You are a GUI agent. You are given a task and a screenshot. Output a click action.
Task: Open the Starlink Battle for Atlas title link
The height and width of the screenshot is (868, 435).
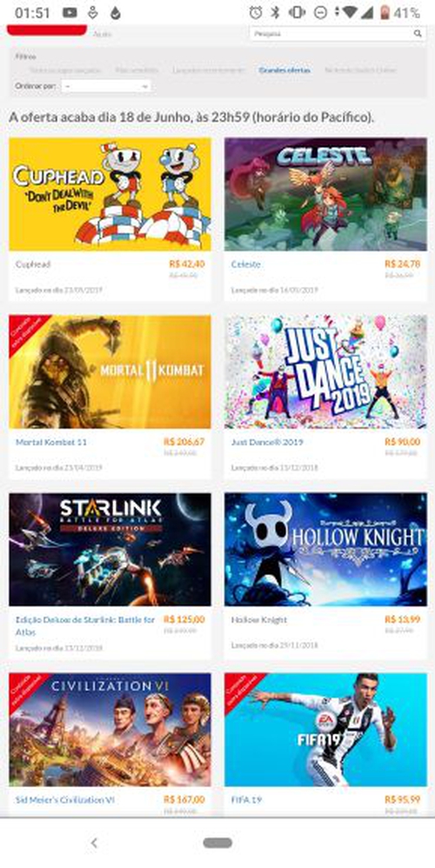(x=85, y=625)
